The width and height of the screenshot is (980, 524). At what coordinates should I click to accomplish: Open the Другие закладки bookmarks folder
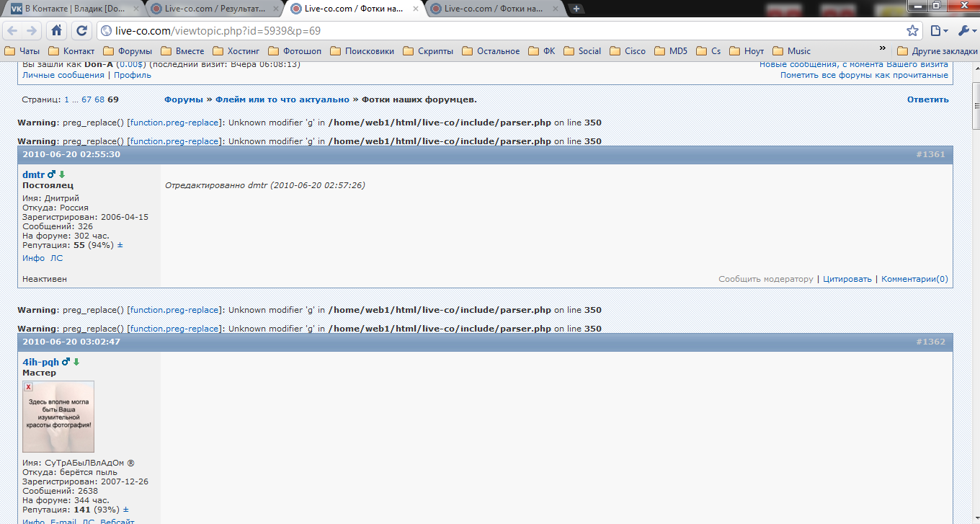click(x=937, y=51)
